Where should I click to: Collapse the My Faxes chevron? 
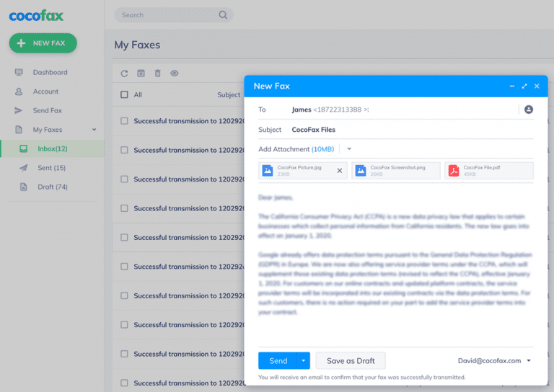tap(94, 130)
